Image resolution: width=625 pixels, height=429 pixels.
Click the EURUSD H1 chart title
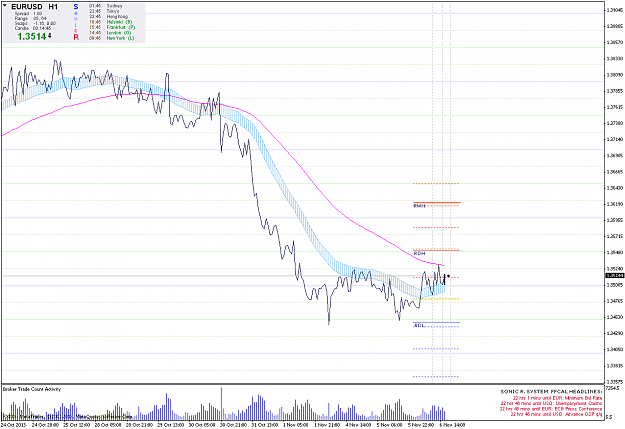coord(35,7)
